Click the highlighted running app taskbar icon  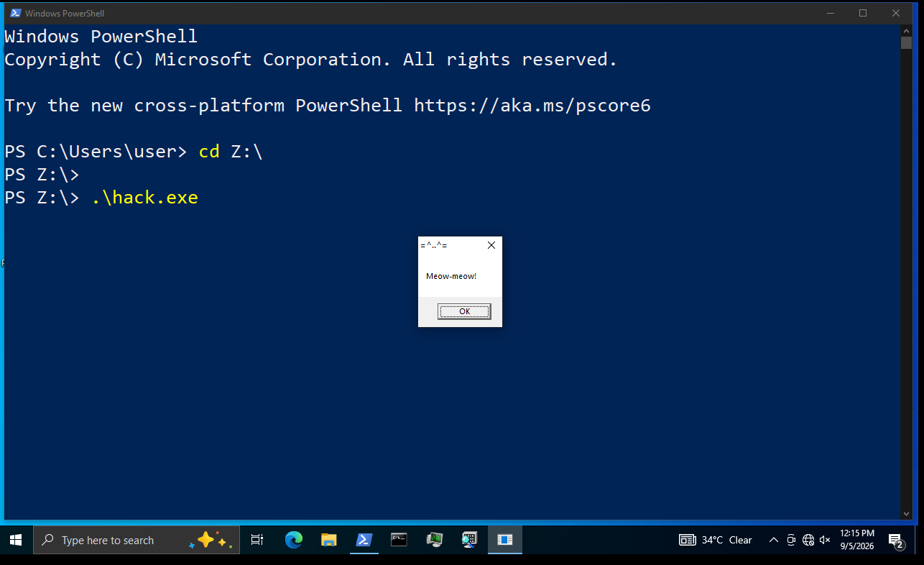point(505,540)
